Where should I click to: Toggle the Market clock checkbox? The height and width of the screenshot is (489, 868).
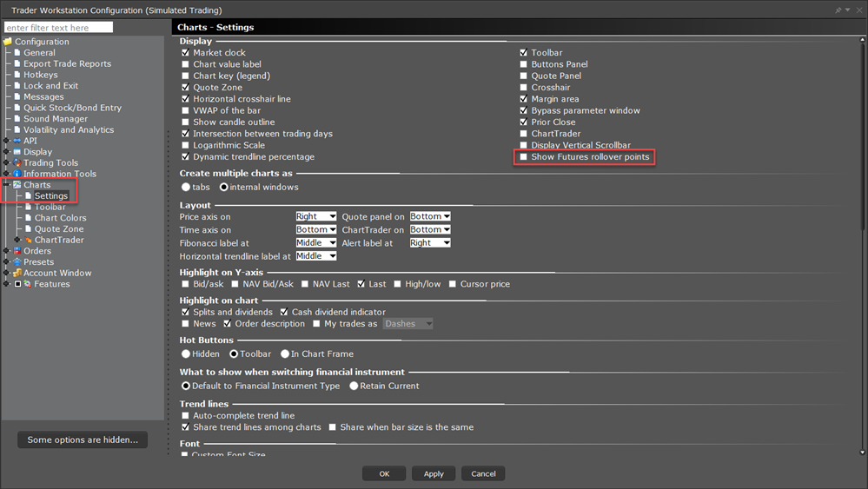pos(185,53)
